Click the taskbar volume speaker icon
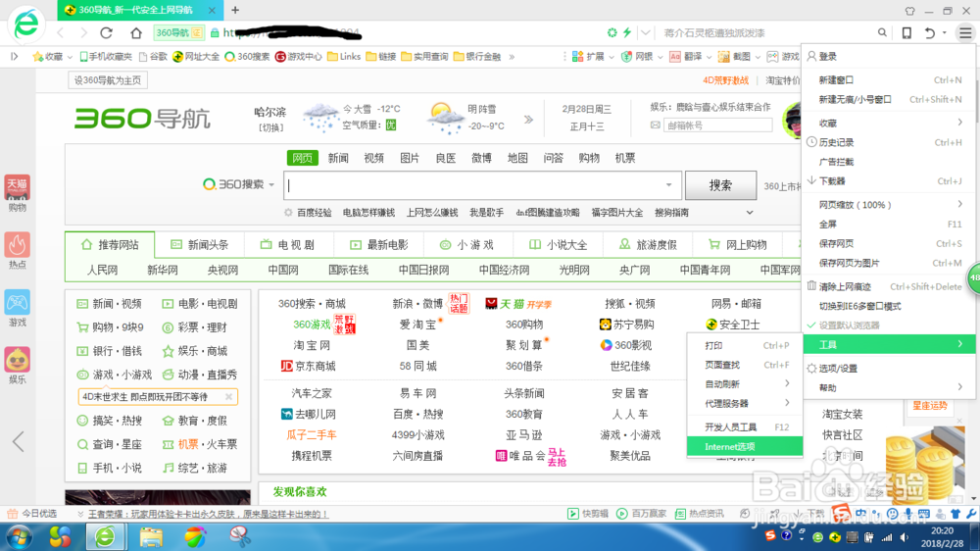 905,537
